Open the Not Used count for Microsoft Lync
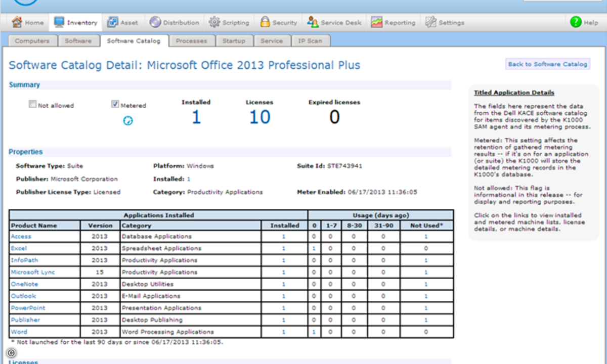Image resolution: width=607 pixels, height=364 pixels. click(426, 272)
